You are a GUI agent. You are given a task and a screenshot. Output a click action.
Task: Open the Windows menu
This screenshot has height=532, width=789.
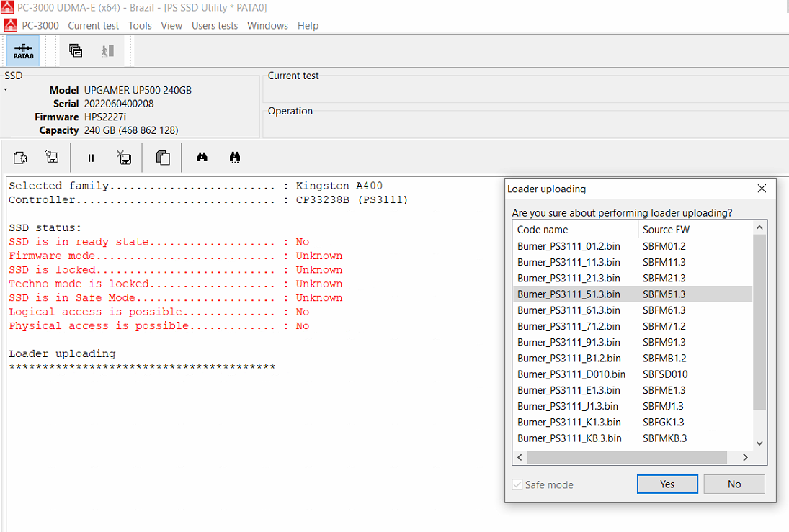[268, 26]
